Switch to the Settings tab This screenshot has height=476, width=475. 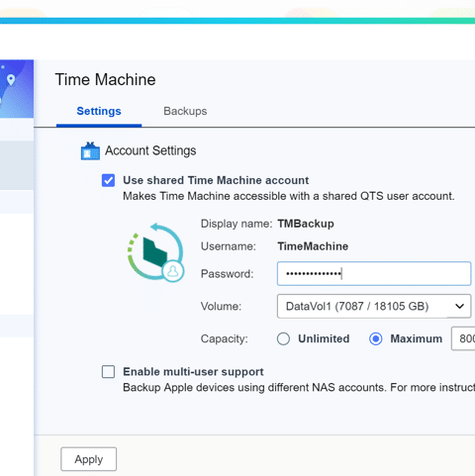tap(99, 111)
